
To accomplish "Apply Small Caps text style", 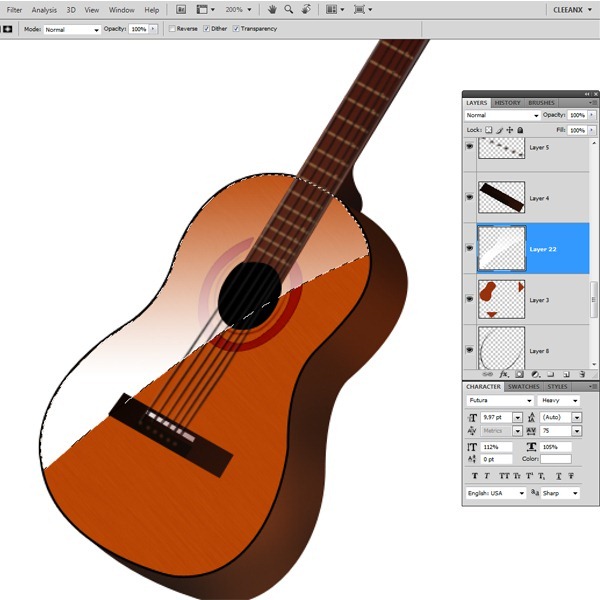I will [517, 476].
